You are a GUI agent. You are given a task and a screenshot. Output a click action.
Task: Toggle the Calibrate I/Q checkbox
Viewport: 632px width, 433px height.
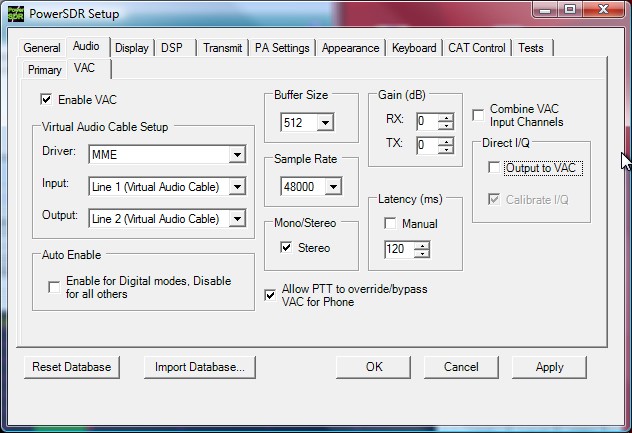494,199
